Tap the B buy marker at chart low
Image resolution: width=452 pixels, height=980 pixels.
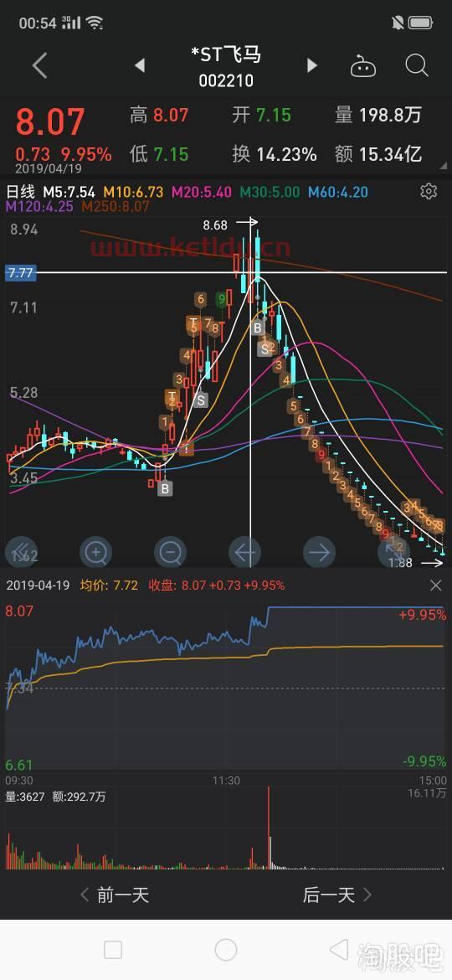click(165, 488)
